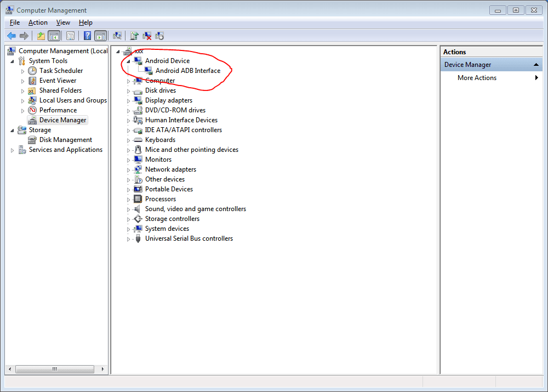This screenshot has height=392, width=548.
Task: Click Disable device toolbar icon (down arrow)
Action: click(159, 36)
